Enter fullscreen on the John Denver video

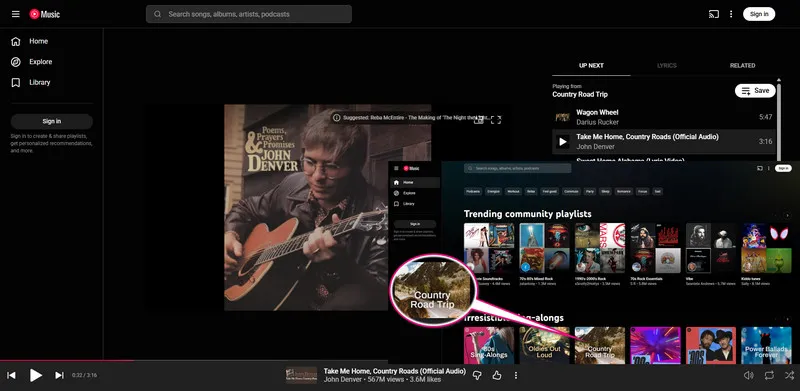495,119
